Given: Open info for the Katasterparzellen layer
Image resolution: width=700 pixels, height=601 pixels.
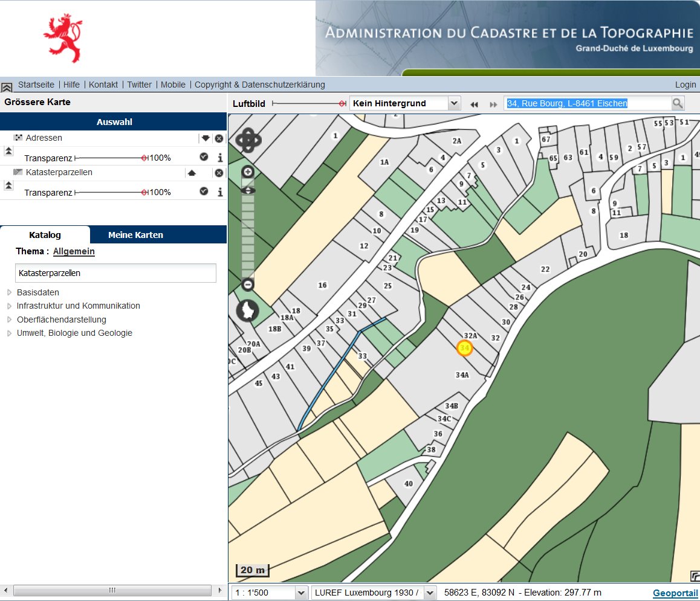Looking at the screenshot, I should [220, 192].
